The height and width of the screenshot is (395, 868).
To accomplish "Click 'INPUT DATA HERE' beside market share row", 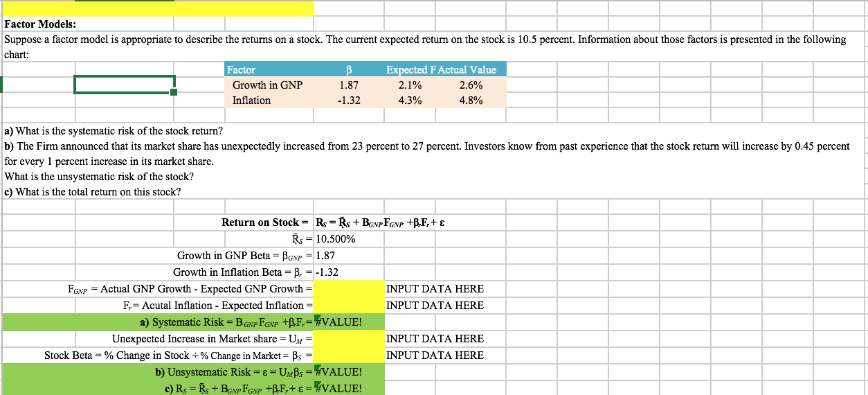I will pos(435,339).
